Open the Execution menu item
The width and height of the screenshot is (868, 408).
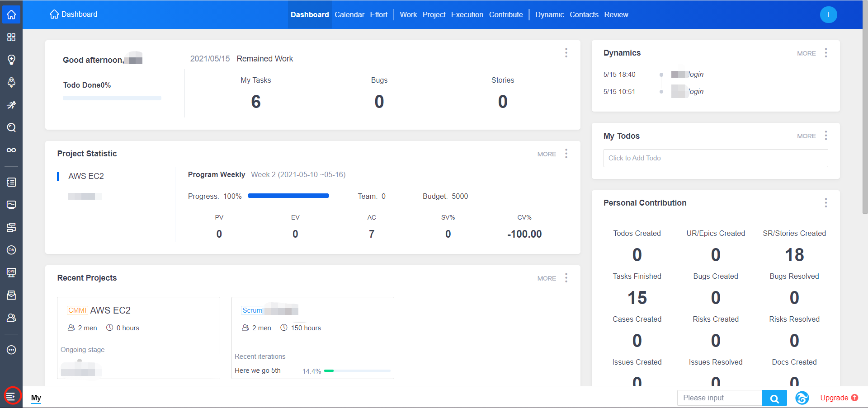tap(467, 14)
